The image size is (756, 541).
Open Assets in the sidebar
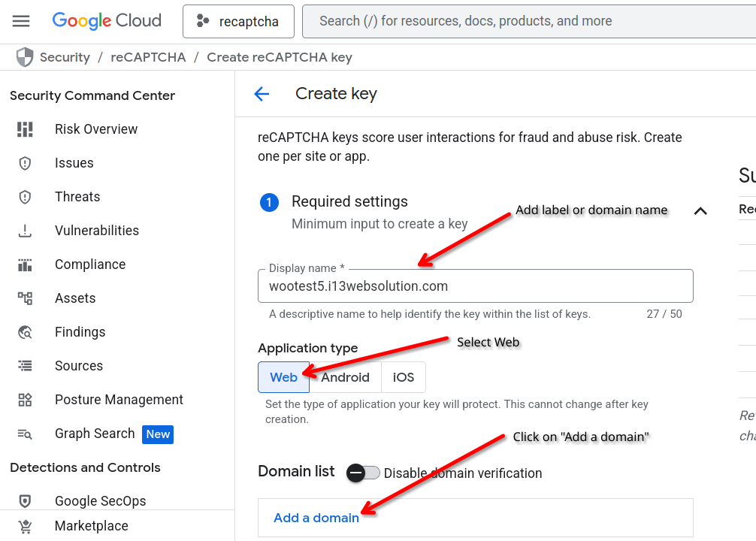click(x=75, y=298)
